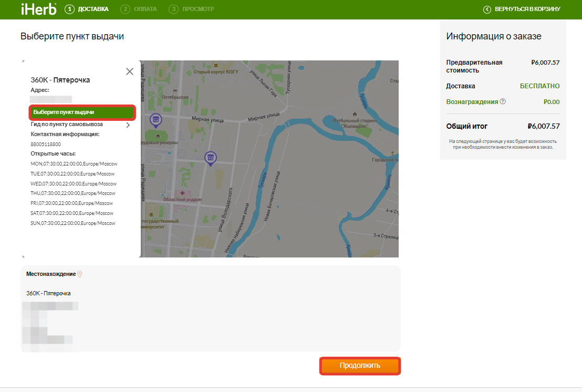This screenshot has width=582, height=392.
Task: Click 360K - Пятерочка under Местонахождение
Action: tap(48, 293)
